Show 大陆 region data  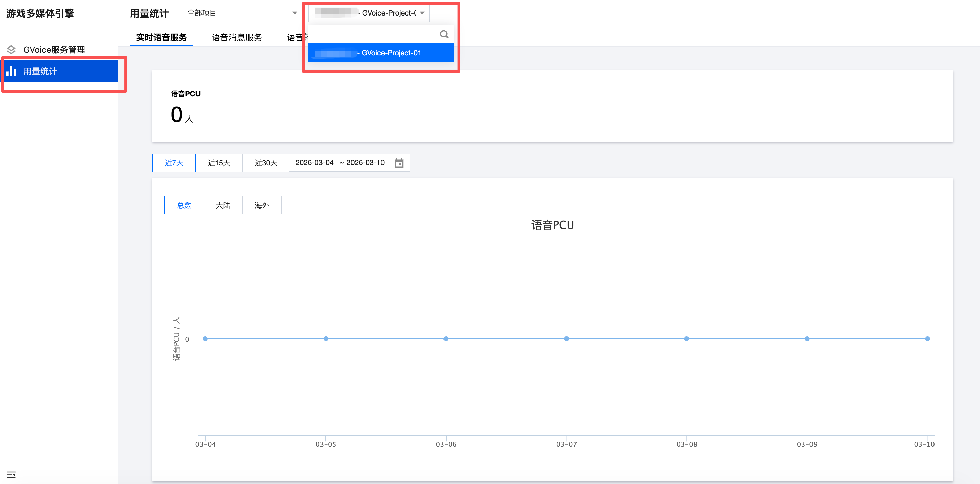pos(223,206)
